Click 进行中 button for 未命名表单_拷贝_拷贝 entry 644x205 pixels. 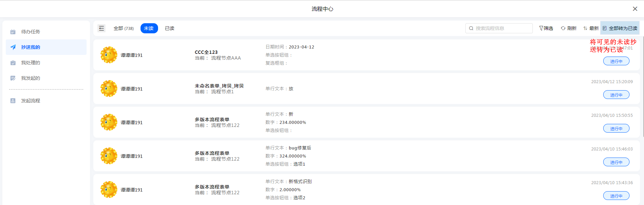click(616, 95)
